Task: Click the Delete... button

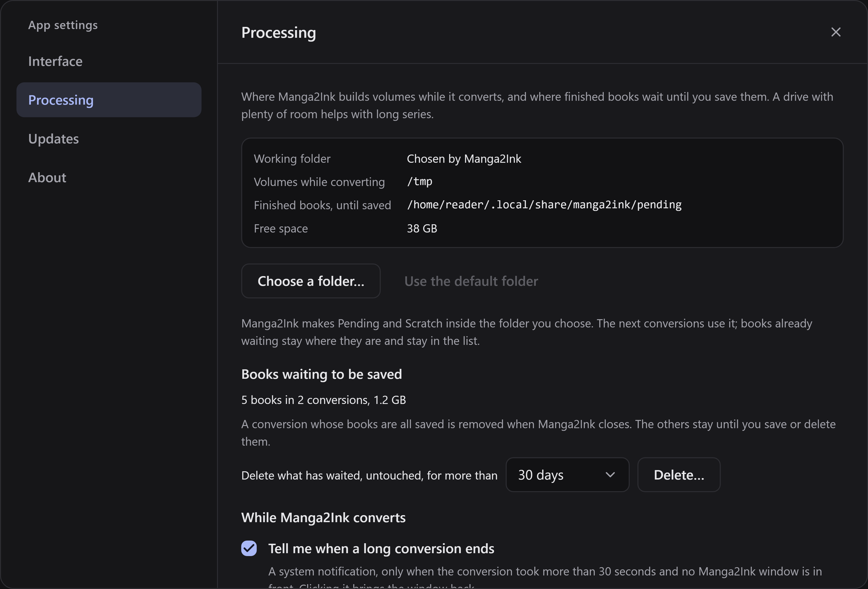Action: tap(679, 475)
